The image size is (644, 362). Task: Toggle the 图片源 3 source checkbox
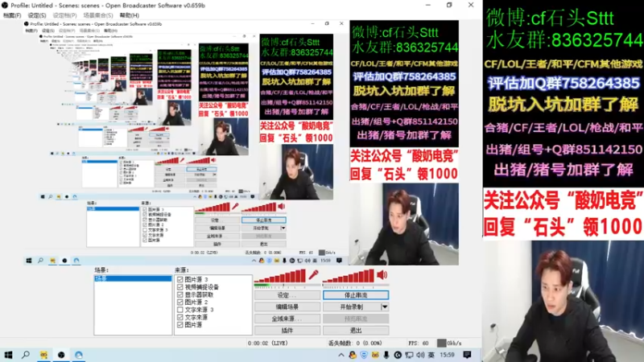click(x=180, y=279)
